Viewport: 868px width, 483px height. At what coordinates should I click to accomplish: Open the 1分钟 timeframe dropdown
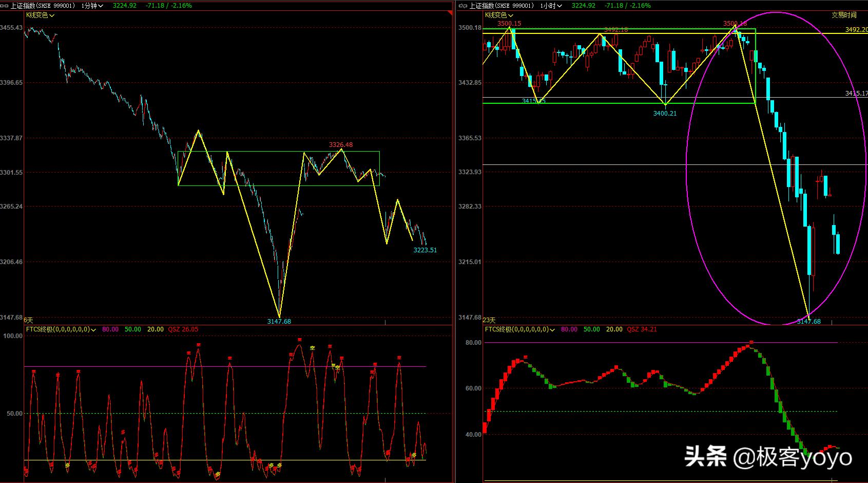click(92, 6)
